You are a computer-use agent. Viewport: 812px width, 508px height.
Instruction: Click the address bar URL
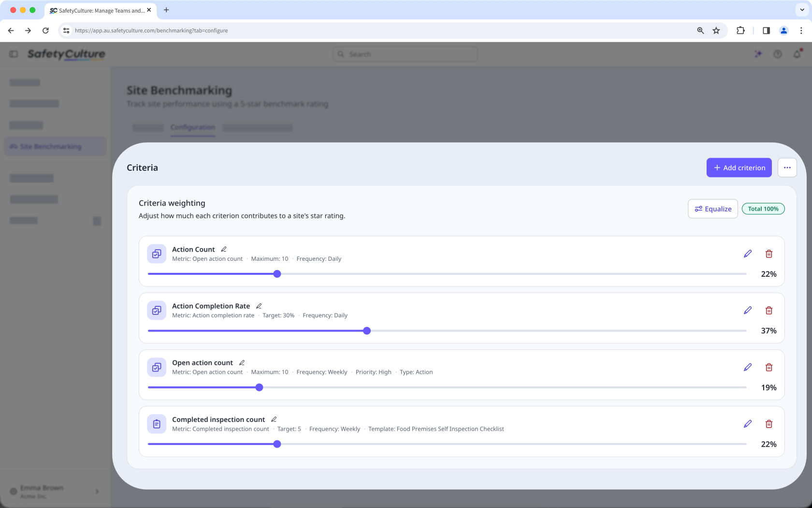pos(151,30)
